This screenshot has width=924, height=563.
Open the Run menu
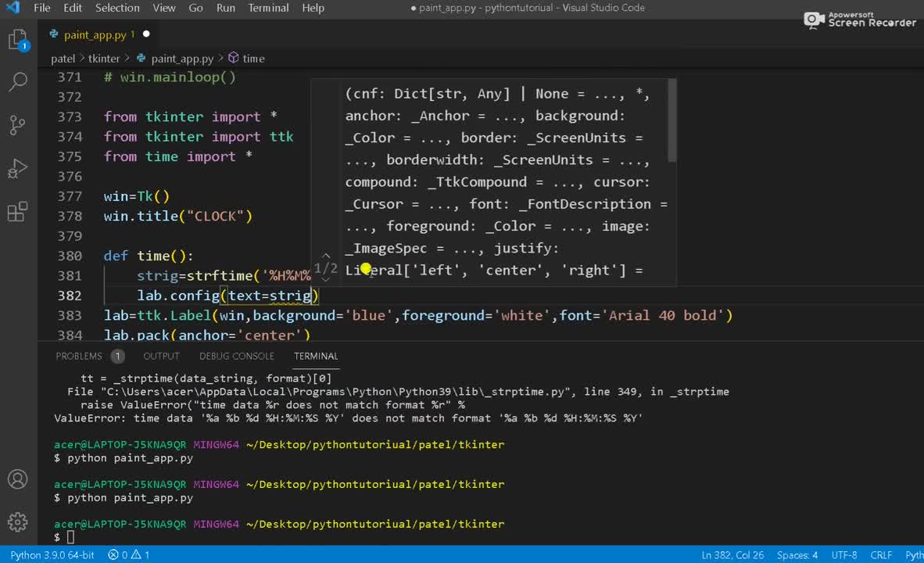click(226, 8)
